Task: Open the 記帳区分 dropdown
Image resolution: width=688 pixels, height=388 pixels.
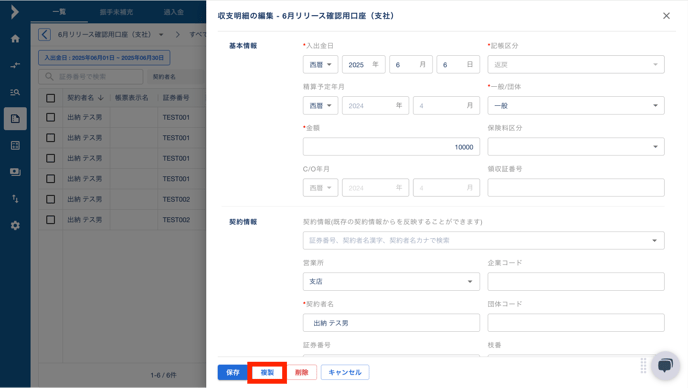Action: pos(576,65)
